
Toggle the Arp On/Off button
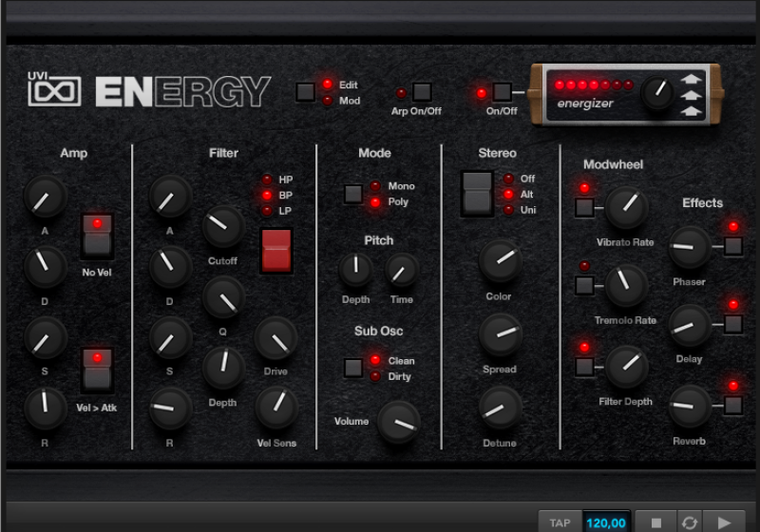coord(422,92)
